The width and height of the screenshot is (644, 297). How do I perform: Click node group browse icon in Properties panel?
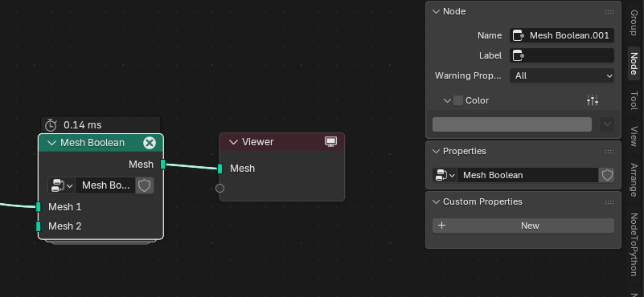click(445, 175)
